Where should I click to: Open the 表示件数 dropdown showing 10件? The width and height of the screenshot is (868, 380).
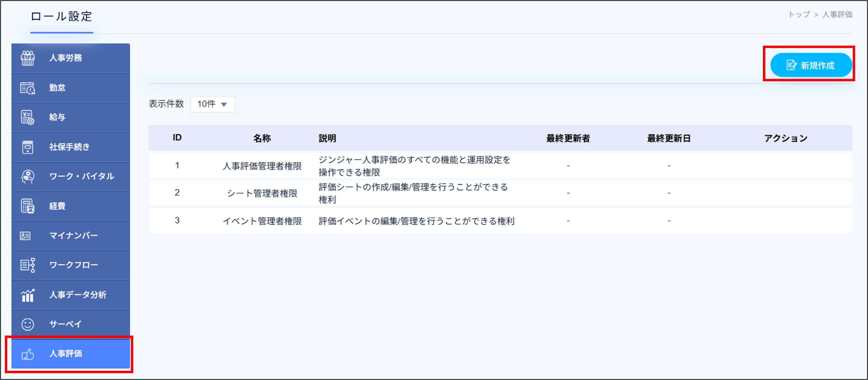[x=212, y=104]
